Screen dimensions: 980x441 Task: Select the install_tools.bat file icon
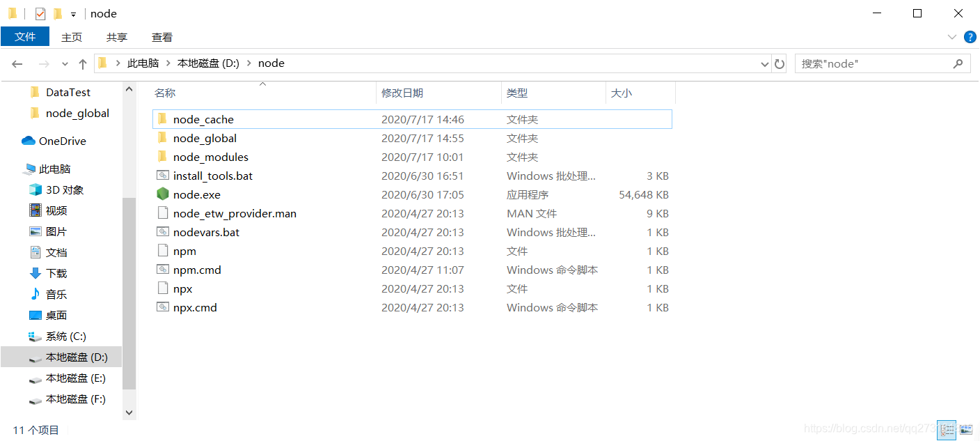click(162, 176)
